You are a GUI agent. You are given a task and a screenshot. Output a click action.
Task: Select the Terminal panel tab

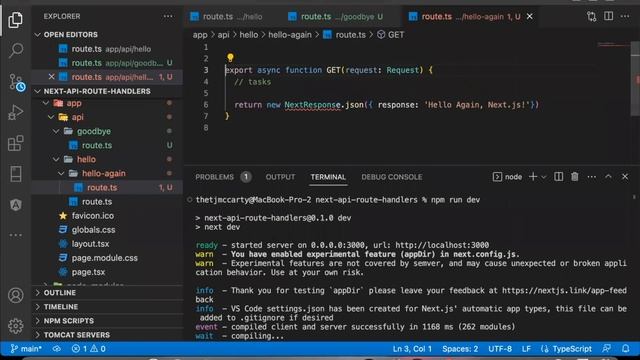coord(328,177)
